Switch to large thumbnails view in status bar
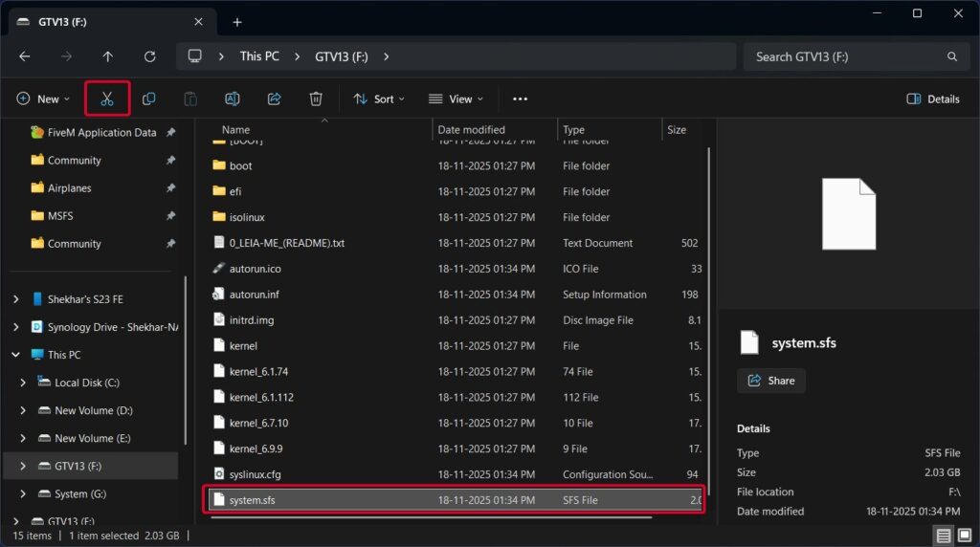The image size is (980, 547). pyautogui.click(x=964, y=536)
